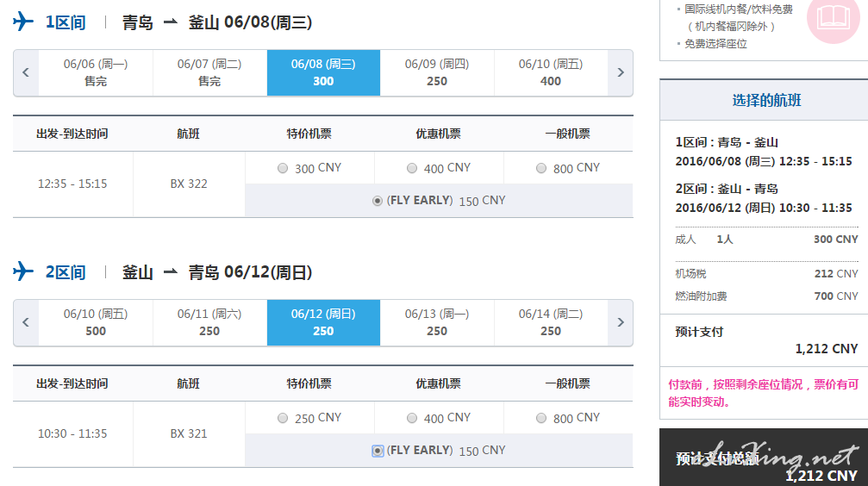Click the airplane icon beside 1区间

[23, 22]
